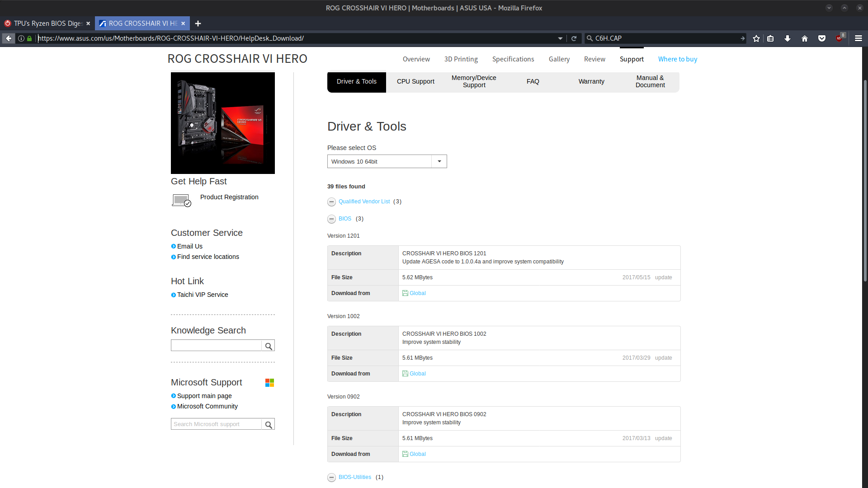The height and width of the screenshot is (488, 868).
Task: Collapse the Qualified Vendor List section
Action: 331,202
